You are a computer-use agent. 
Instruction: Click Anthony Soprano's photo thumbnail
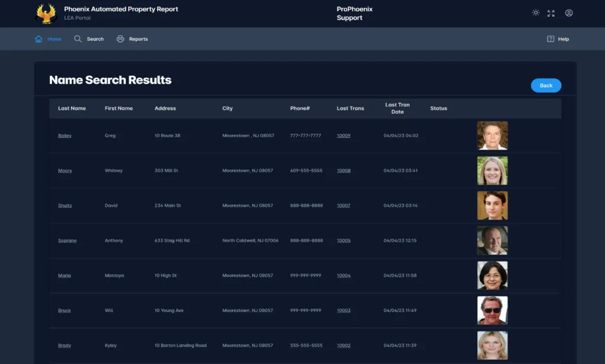click(492, 240)
